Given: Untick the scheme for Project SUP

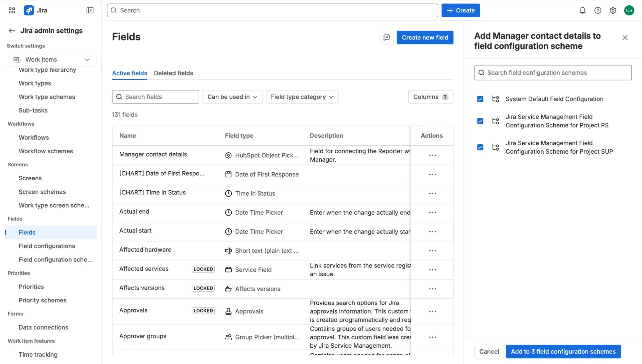Looking at the screenshot, I should pos(480,147).
